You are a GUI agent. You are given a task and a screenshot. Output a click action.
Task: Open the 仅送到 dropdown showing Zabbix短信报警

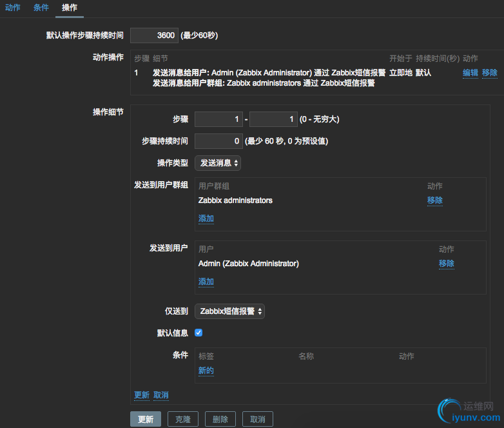point(230,311)
